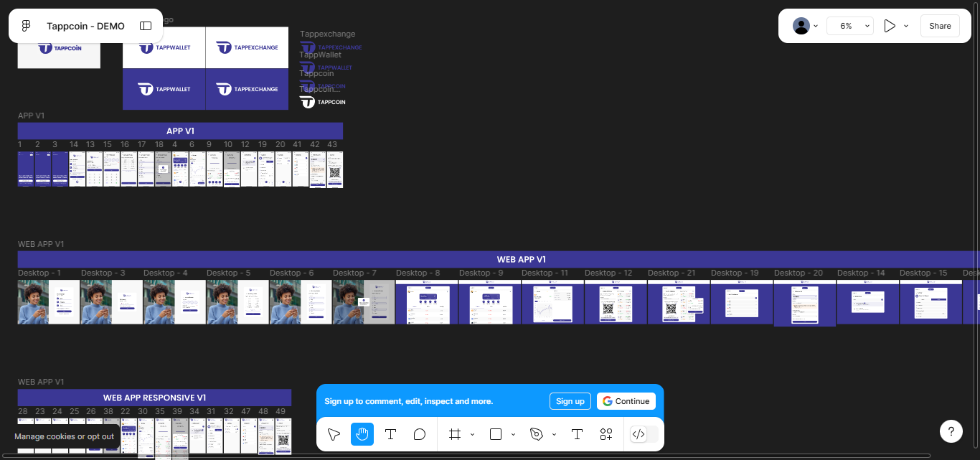This screenshot has width=980, height=460.
Task: Select the Move tool arrow
Action: pyautogui.click(x=334, y=434)
